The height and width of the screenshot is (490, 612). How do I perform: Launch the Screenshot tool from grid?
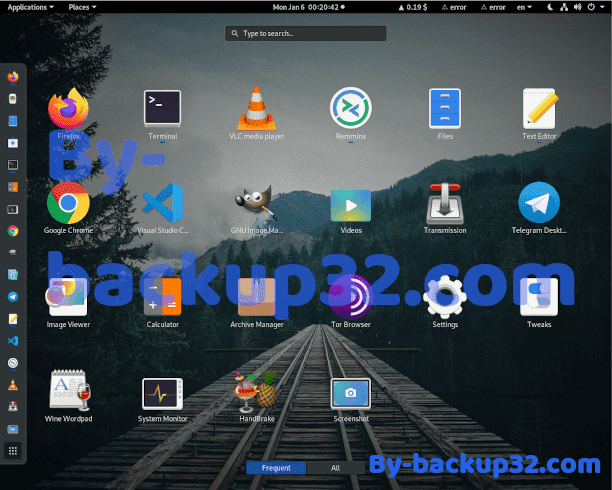pos(350,394)
